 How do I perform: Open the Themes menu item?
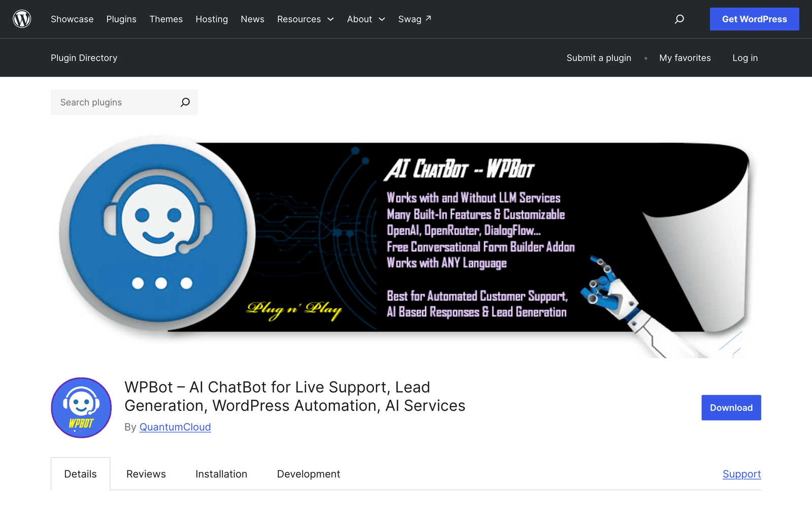click(166, 19)
